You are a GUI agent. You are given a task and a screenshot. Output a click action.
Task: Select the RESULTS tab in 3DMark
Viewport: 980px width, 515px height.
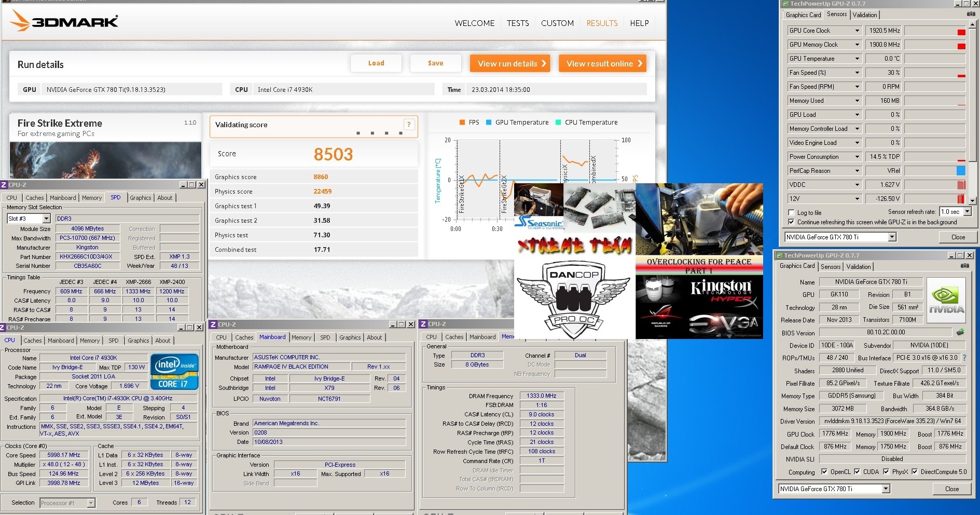coord(602,23)
